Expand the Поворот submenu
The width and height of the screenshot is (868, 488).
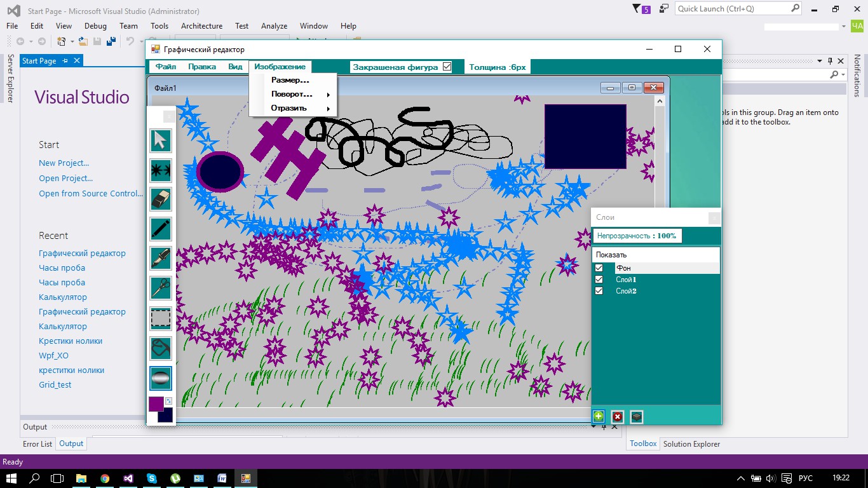coord(293,94)
